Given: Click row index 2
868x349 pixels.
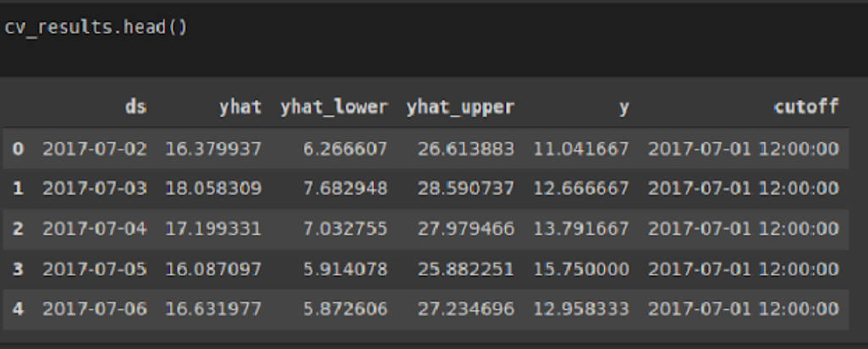Looking at the screenshot, I should coord(18,228).
